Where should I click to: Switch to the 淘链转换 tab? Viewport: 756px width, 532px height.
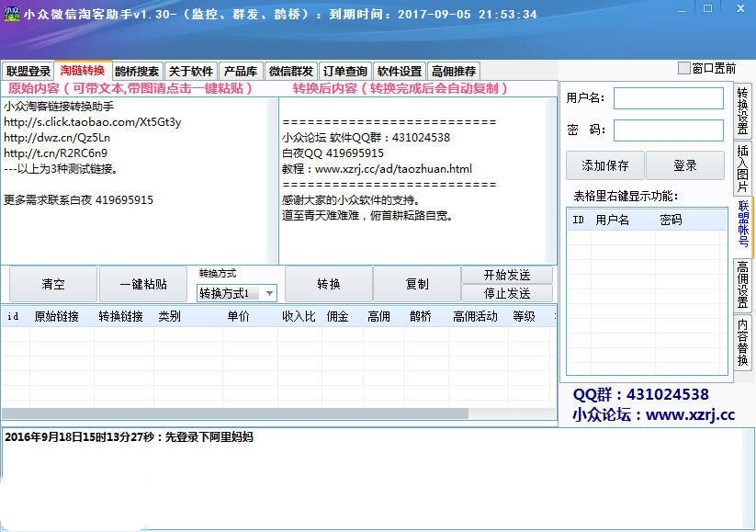pos(83,71)
